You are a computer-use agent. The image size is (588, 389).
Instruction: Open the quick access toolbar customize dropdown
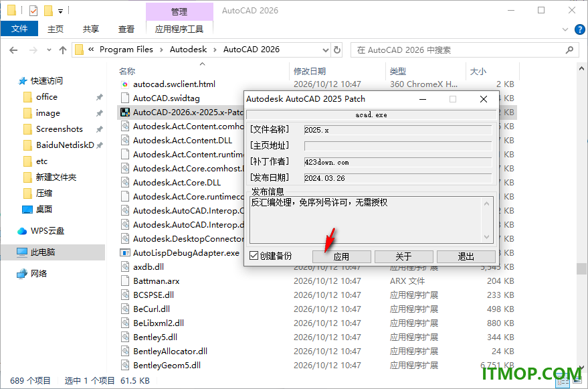coord(60,11)
